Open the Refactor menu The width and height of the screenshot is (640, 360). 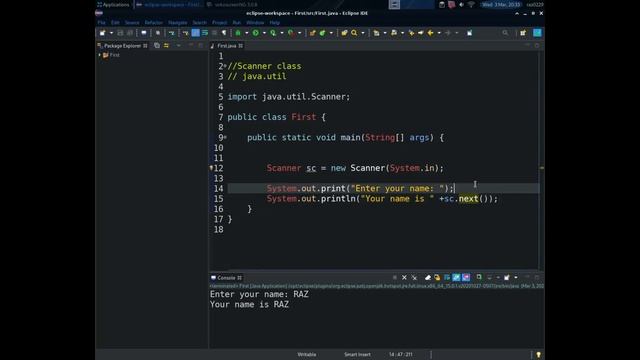[x=153, y=22]
